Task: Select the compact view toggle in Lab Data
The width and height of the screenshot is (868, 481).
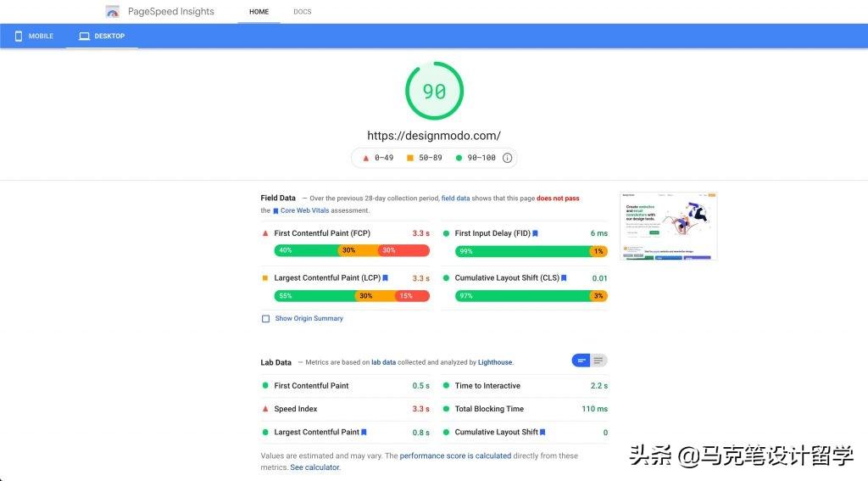Action: pyautogui.click(x=581, y=361)
